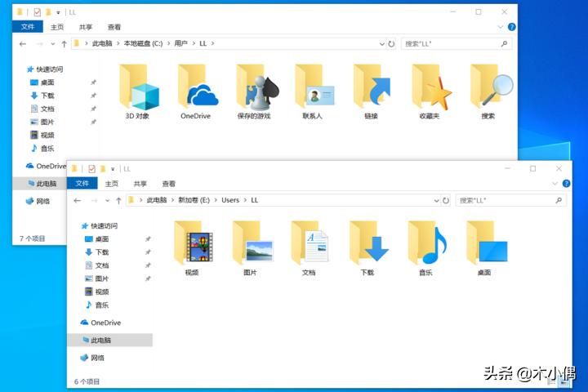The width and height of the screenshot is (588, 392).
Task: Open recent locations dropdown in front window
Action: pyautogui.click(x=107, y=201)
